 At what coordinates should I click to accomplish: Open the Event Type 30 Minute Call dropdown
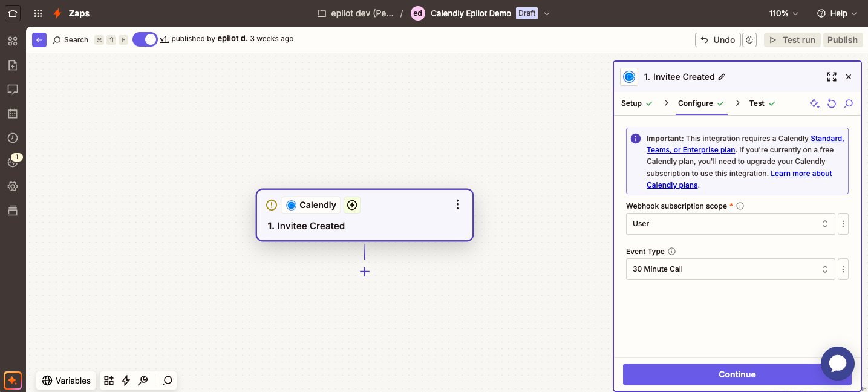(x=730, y=269)
